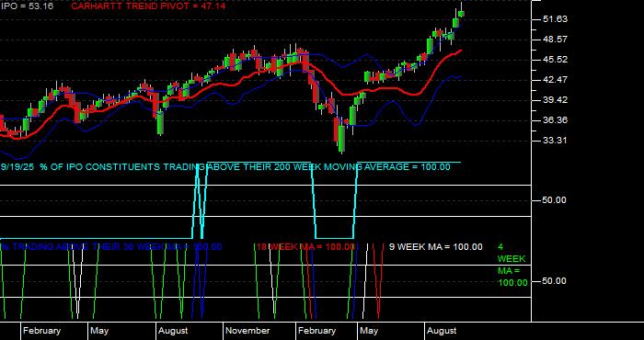The height and width of the screenshot is (340, 644).
Task: Click the second May label on time axis
Action: point(369,331)
